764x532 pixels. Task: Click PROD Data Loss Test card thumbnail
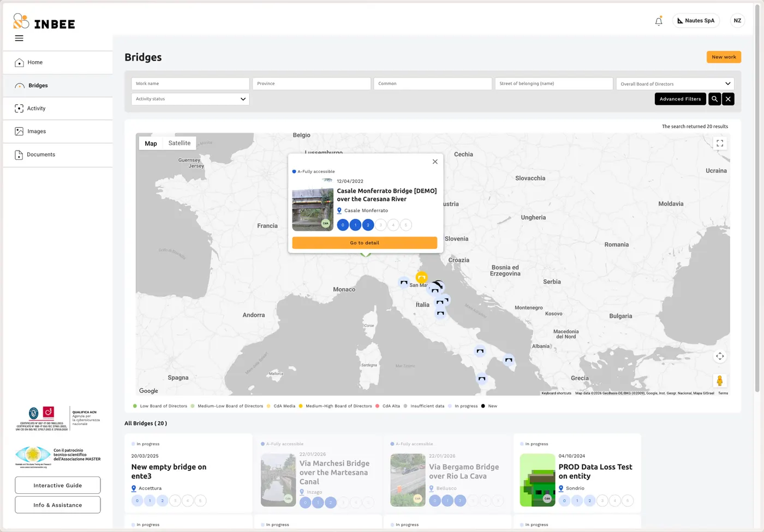click(538, 480)
